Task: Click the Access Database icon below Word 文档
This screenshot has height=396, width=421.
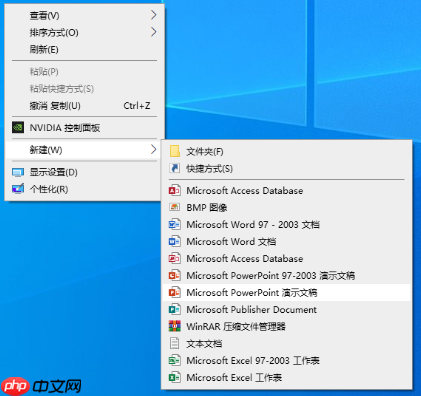Action: point(175,258)
